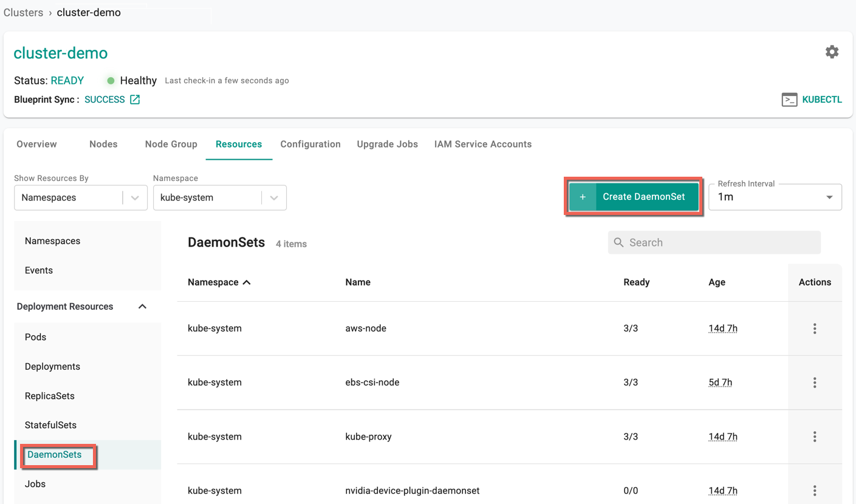Sort by the Age column header
This screenshot has height=504, width=856.
pos(717,282)
